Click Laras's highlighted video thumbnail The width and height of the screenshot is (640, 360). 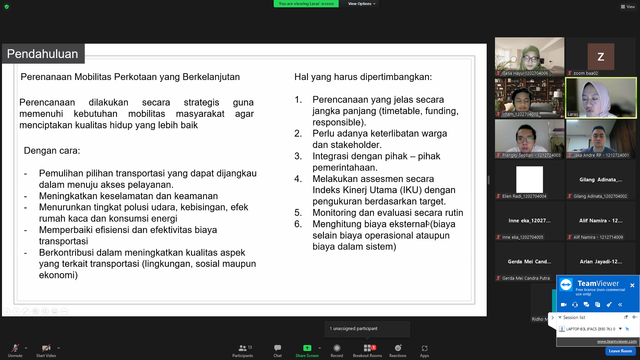coord(601,98)
